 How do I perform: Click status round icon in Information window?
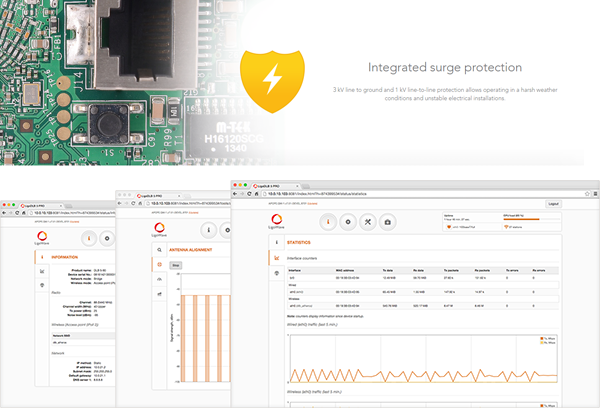[89, 238]
